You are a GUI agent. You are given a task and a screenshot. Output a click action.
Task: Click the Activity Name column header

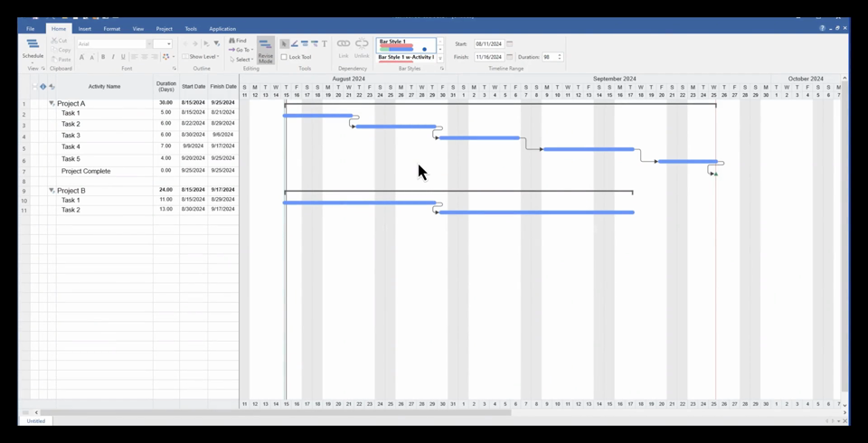(x=104, y=87)
